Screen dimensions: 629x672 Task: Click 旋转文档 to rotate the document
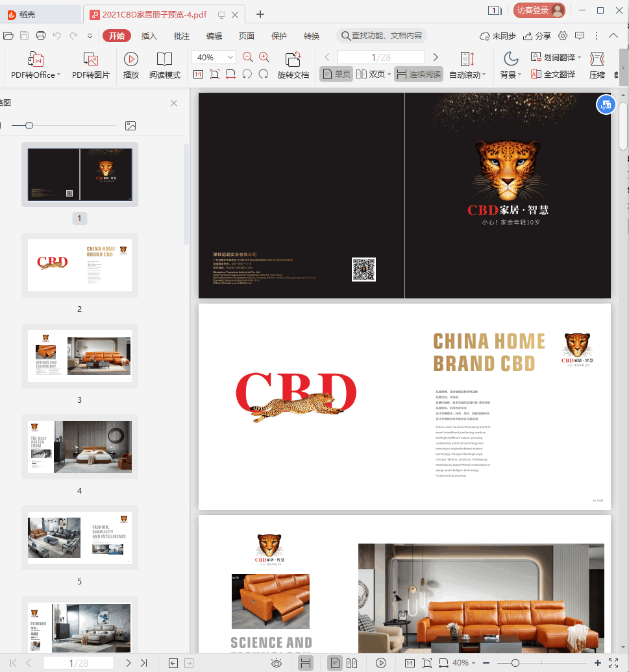point(293,66)
